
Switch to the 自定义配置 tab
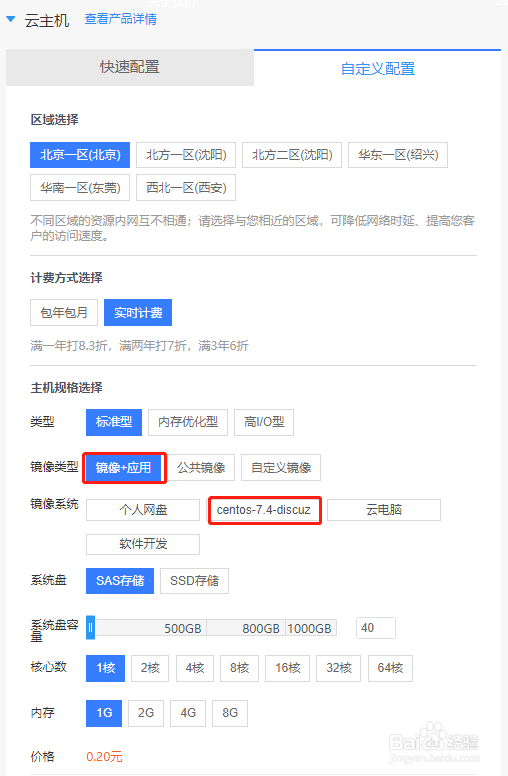tap(378, 68)
